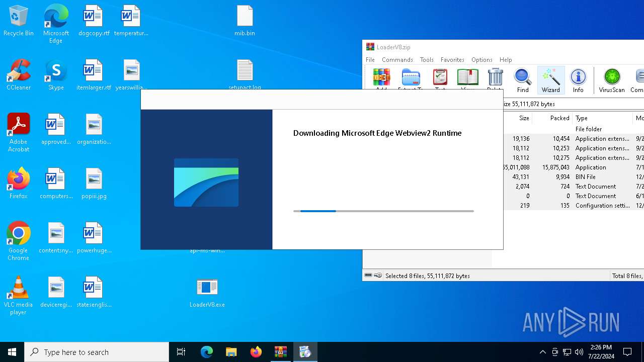Sort WinRAR list by Size column
This screenshot has height=362, width=644.
click(x=517, y=118)
